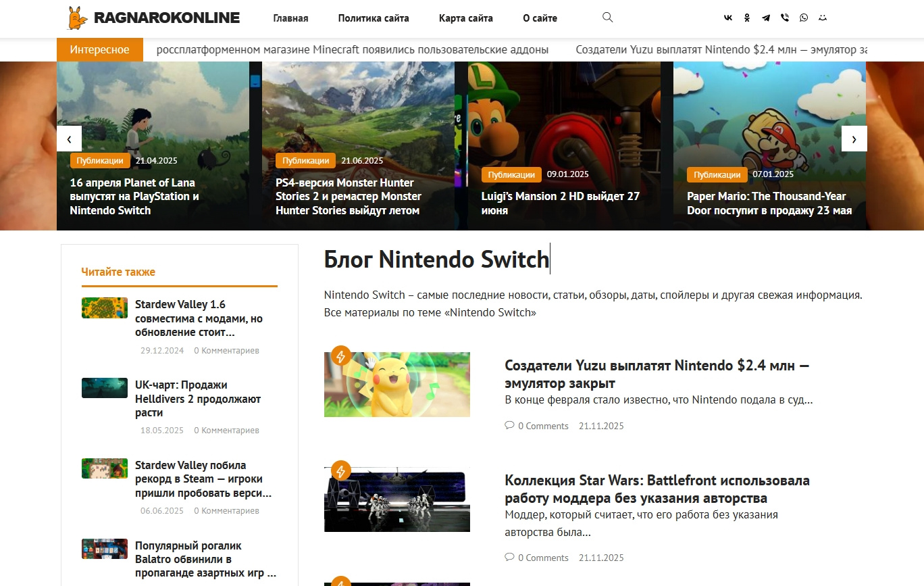Viewport: 924px width, 586px height.
Task: Click the orange Интересное ticker label
Action: pos(100,49)
